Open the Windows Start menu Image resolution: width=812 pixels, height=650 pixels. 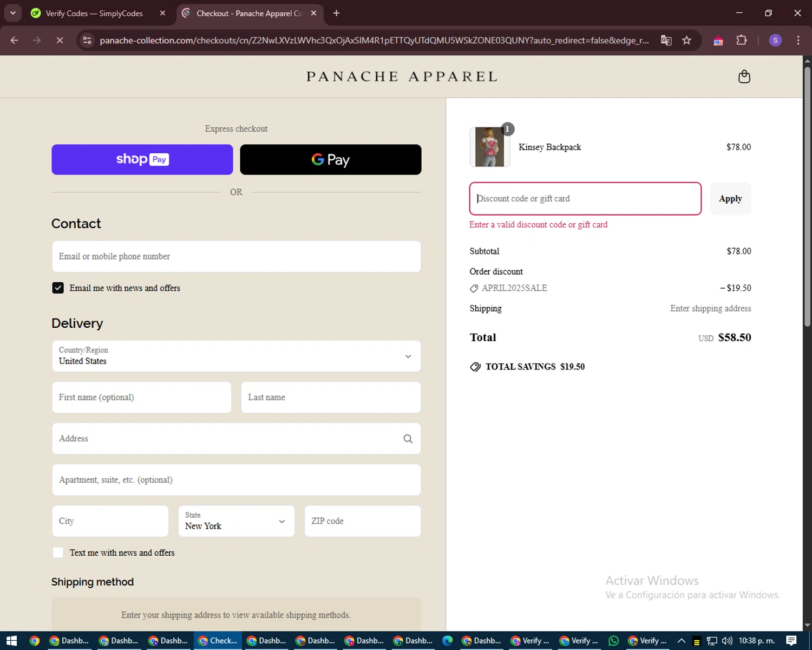coord(11,641)
